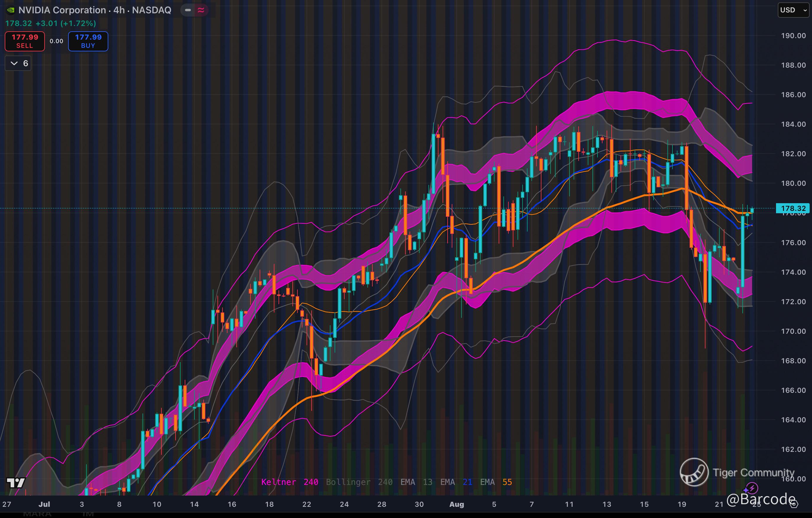Click the TradingView logo at bottom left
812x518 pixels.
click(x=16, y=483)
